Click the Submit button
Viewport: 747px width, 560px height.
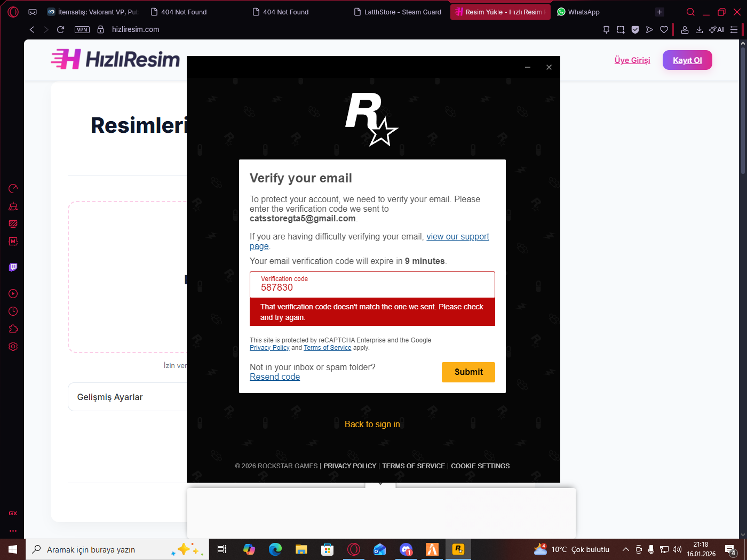[468, 372]
